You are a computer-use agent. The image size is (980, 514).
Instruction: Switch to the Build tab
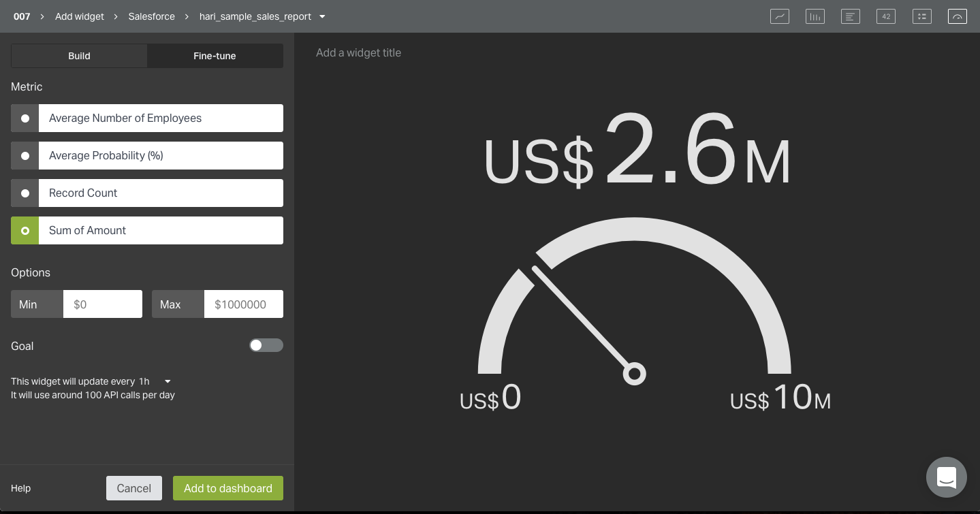[x=79, y=56]
